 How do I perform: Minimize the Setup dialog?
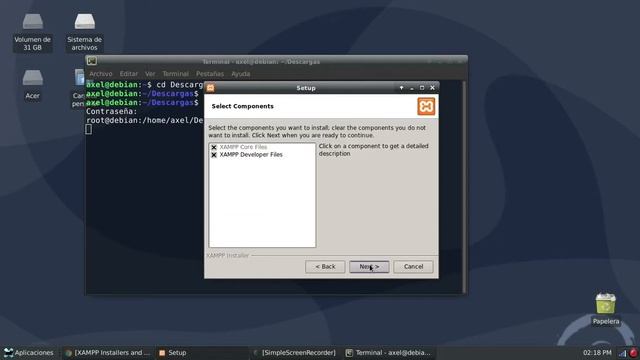tap(412, 88)
